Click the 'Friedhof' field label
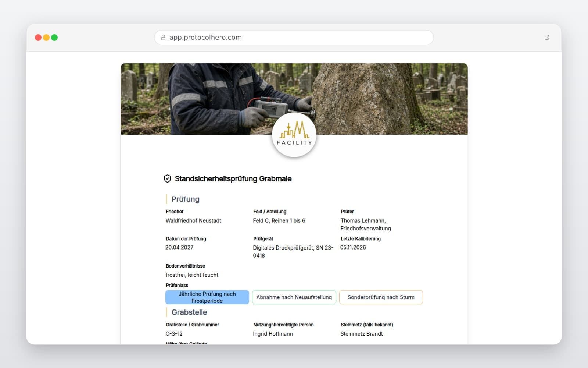 pyautogui.click(x=175, y=212)
